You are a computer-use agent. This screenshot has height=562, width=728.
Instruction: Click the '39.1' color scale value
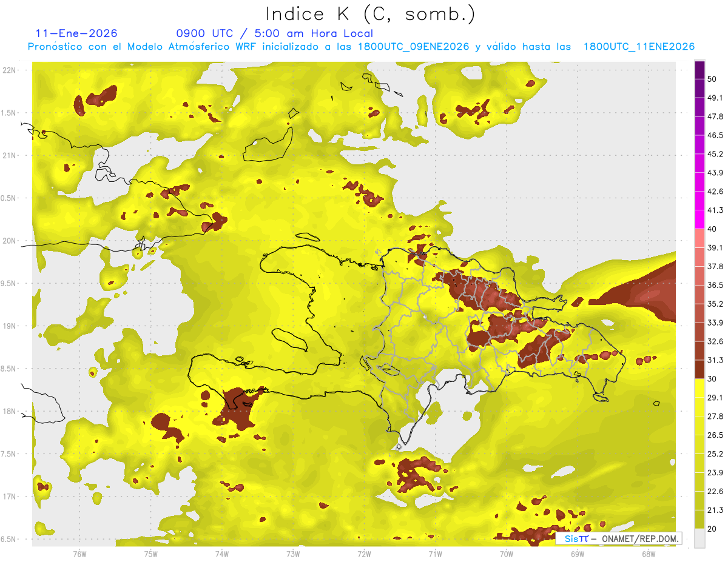tap(716, 247)
